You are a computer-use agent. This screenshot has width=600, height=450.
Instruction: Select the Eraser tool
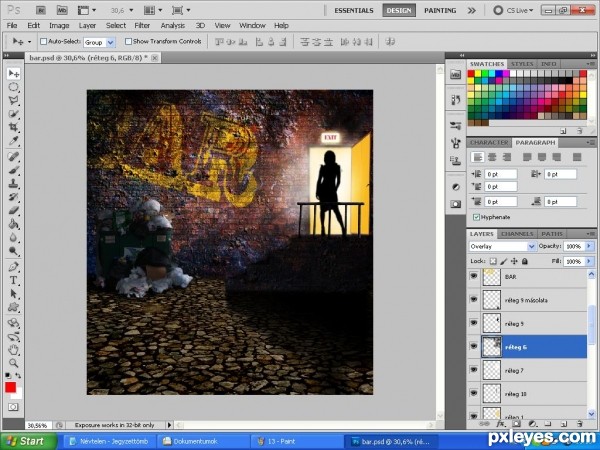pos(13,210)
